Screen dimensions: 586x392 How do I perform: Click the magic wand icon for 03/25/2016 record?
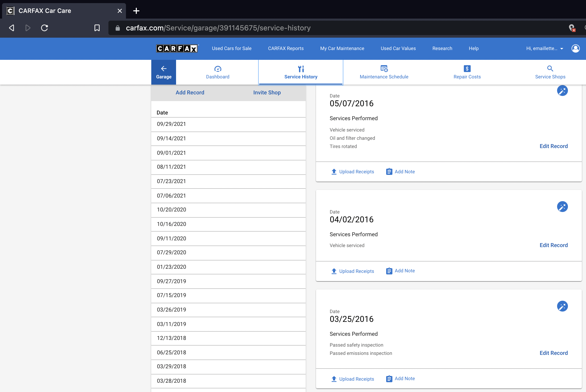pos(562,306)
